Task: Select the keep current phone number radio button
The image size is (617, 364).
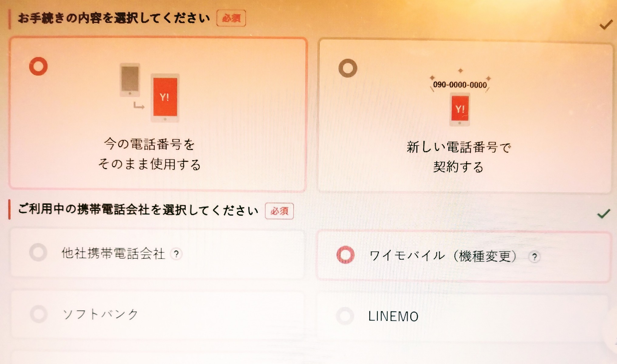Action: pos(39,66)
